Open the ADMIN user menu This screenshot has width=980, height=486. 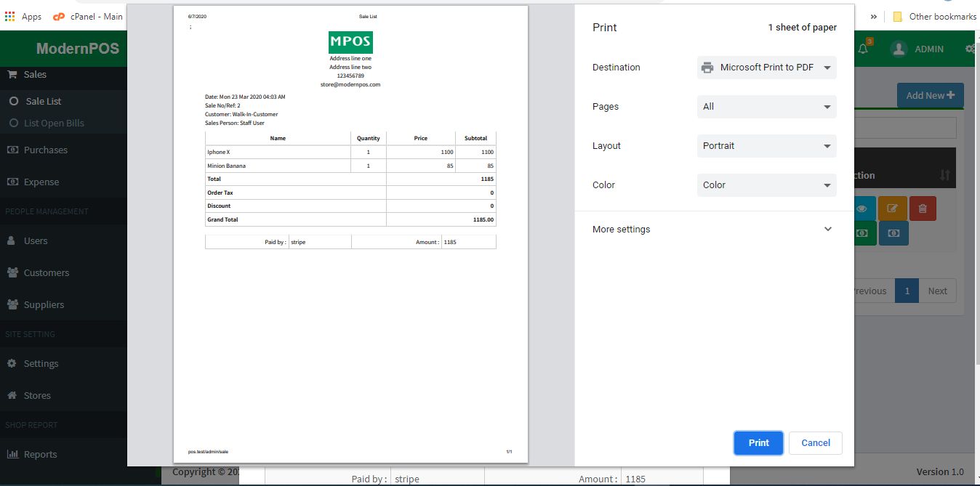(917, 49)
